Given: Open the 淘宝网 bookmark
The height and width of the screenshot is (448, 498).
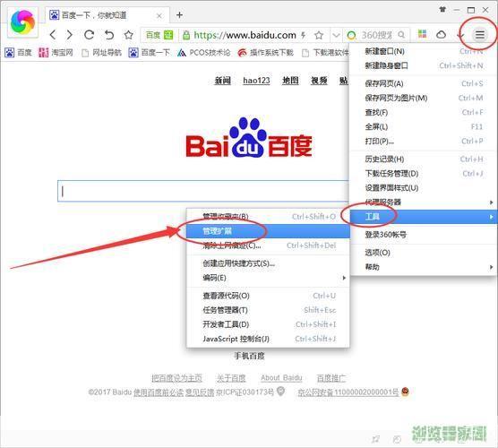Looking at the screenshot, I should (x=56, y=53).
